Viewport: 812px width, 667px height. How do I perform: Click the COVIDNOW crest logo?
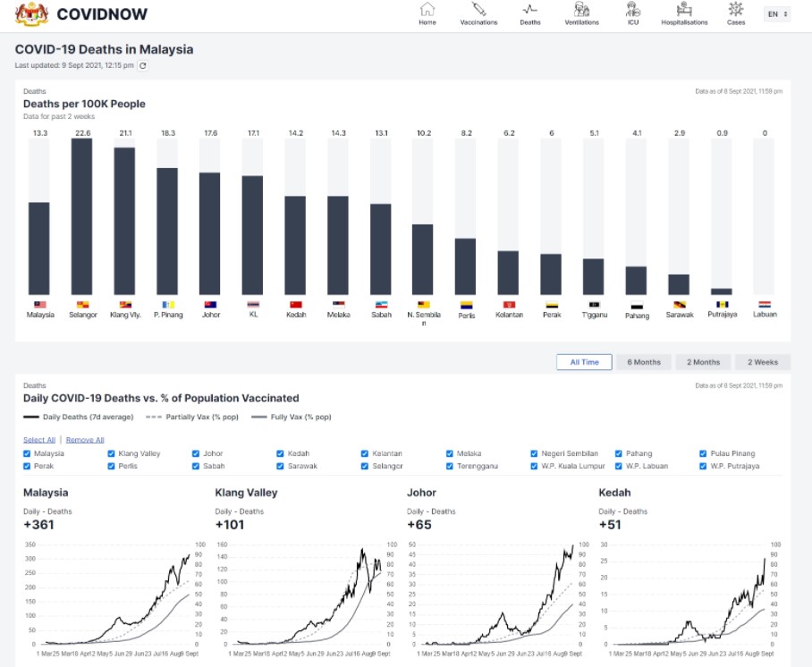(32, 14)
